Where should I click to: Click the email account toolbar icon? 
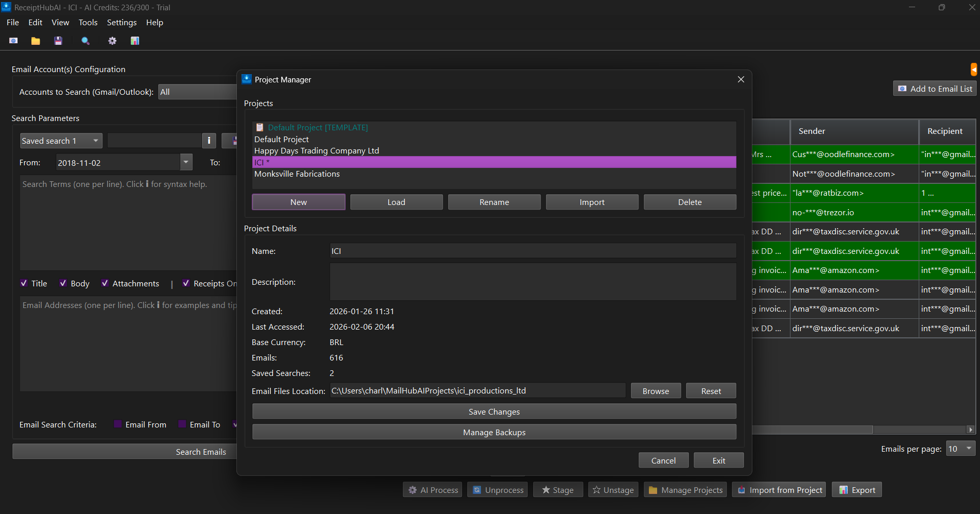13,41
